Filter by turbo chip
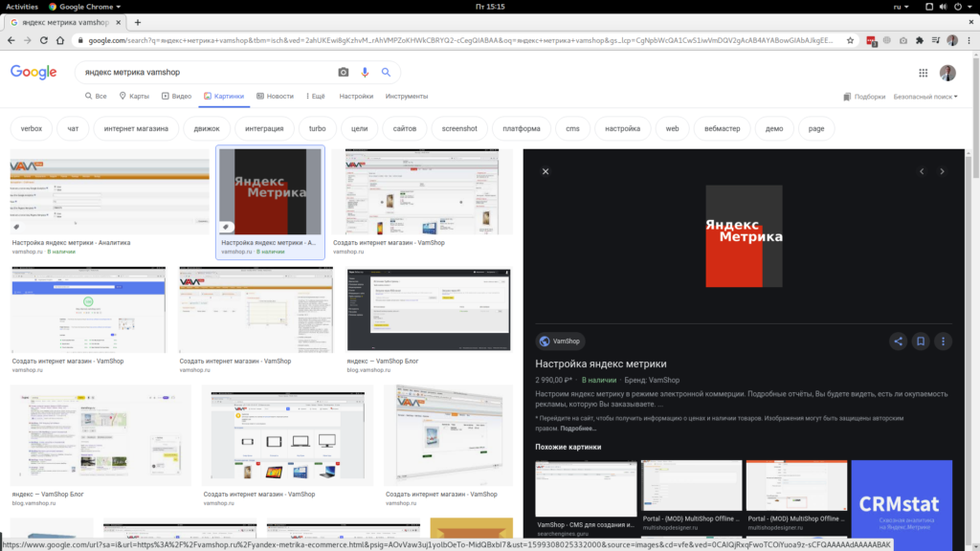 click(x=318, y=129)
